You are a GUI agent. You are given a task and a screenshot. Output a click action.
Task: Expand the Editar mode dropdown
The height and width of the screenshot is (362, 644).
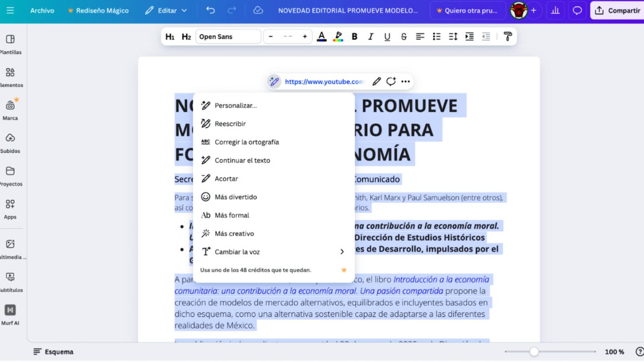tap(166, 10)
